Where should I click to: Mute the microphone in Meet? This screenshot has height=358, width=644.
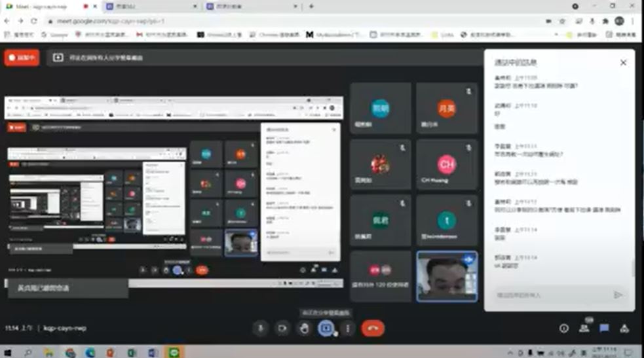click(x=261, y=329)
